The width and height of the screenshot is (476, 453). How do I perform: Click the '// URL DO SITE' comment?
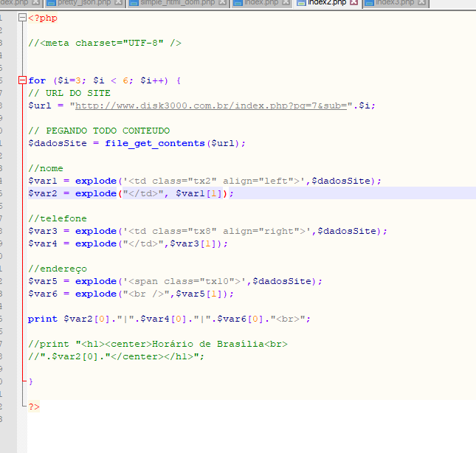[69, 93]
